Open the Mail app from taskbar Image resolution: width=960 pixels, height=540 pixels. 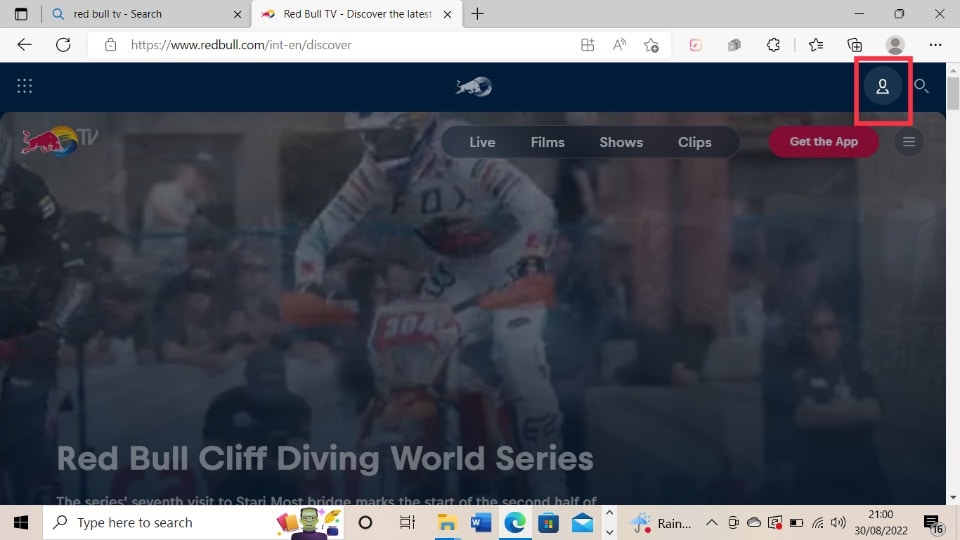coord(582,523)
